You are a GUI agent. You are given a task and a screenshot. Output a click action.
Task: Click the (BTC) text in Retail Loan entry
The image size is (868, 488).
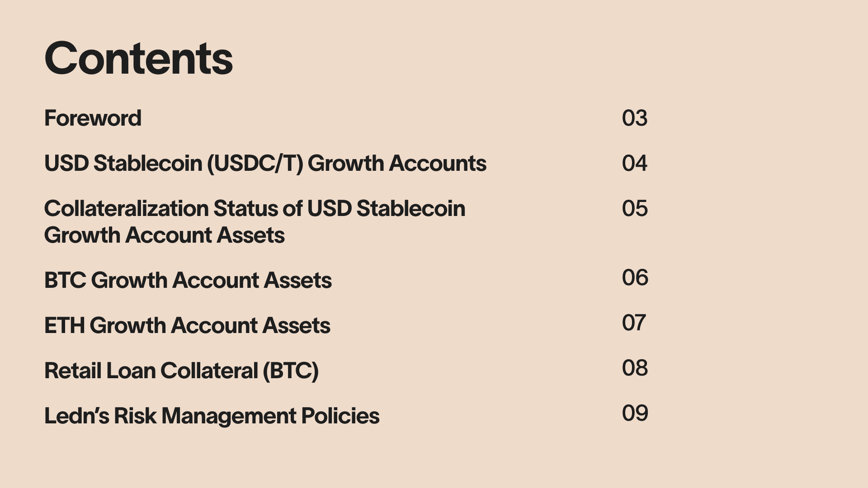pyautogui.click(x=291, y=371)
